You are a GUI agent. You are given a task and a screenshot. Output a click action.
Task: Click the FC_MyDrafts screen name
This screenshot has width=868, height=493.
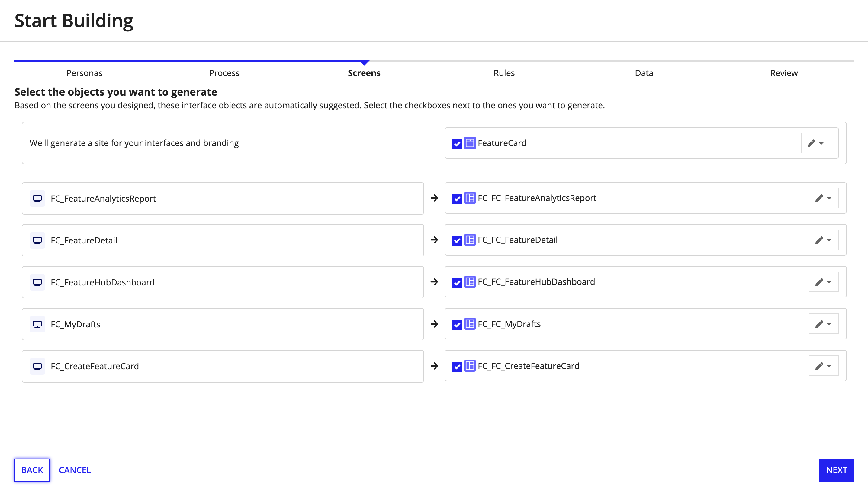76,324
